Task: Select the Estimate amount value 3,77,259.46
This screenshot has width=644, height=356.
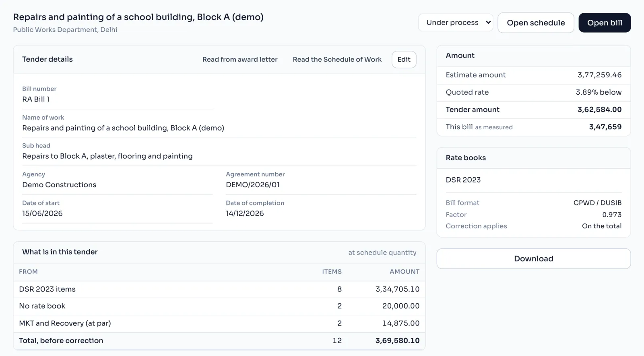Action: click(x=599, y=75)
